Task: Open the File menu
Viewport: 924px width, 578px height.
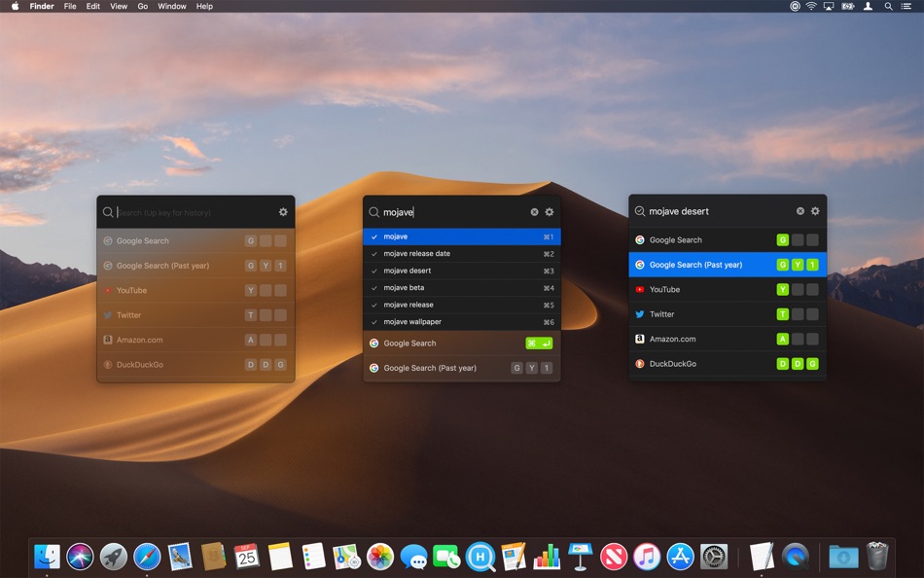Action: (70, 6)
